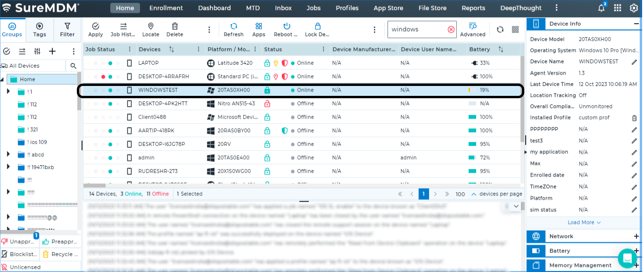This screenshot has width=644, height=272.
Task: Open the Preapproved devices list
Action: click(59, 242)
